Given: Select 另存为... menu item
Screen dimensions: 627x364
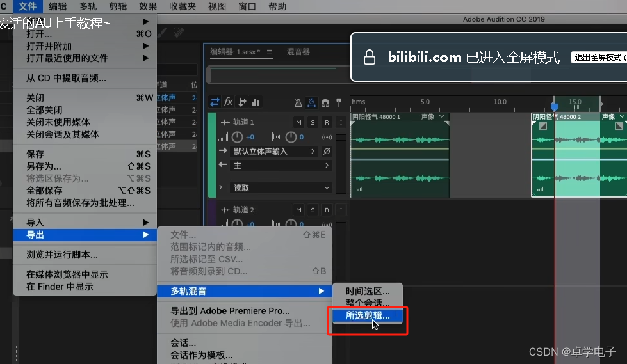Looking at the screenshot, I should point(85,166).
